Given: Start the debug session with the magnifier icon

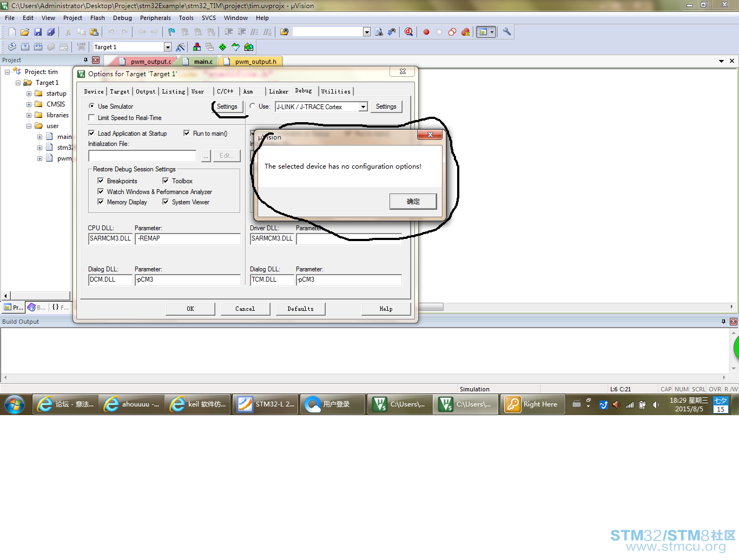Looking at the screenshot, I should [408, 32].
